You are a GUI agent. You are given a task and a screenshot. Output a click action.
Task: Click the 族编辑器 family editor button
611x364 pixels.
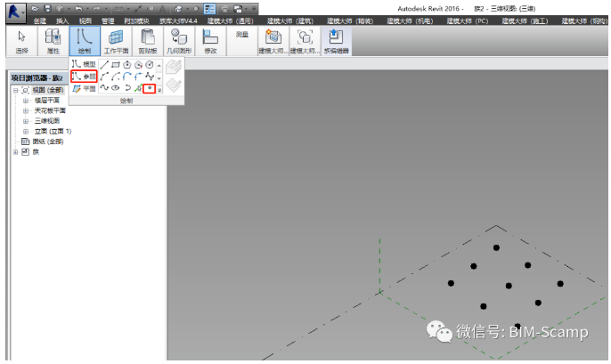pyautogui.click(x=335, y=42)
